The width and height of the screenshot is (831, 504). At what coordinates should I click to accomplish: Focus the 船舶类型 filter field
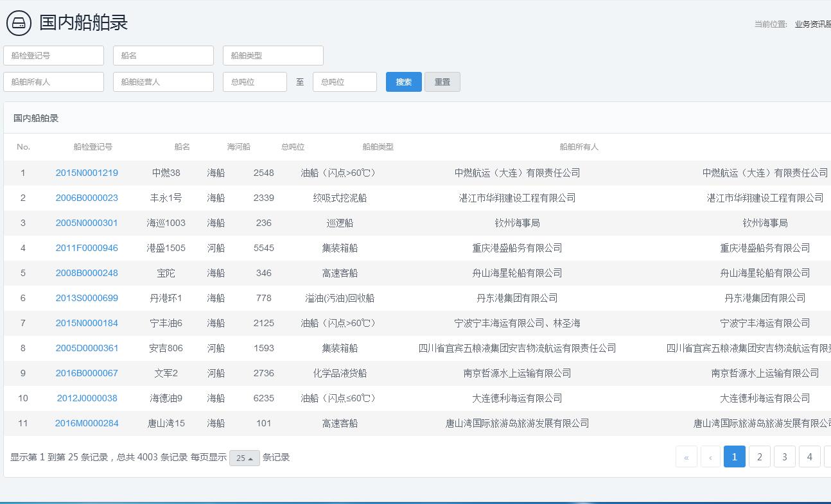273,56
